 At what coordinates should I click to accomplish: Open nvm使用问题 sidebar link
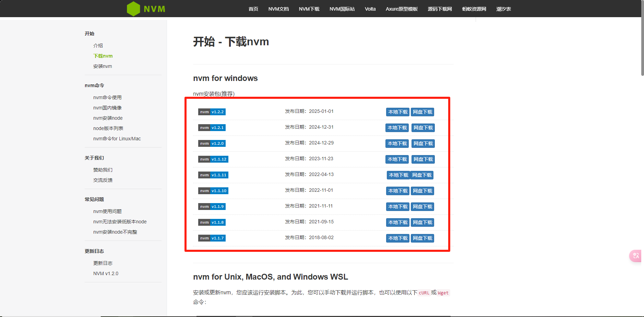point(107,211)
